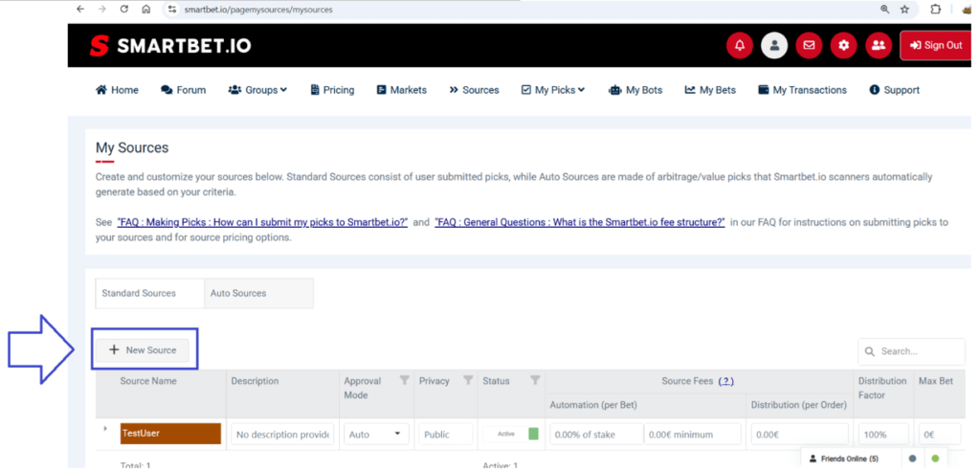
Task: Switch to the Auto Sources tab
Action: click(238, 293)
